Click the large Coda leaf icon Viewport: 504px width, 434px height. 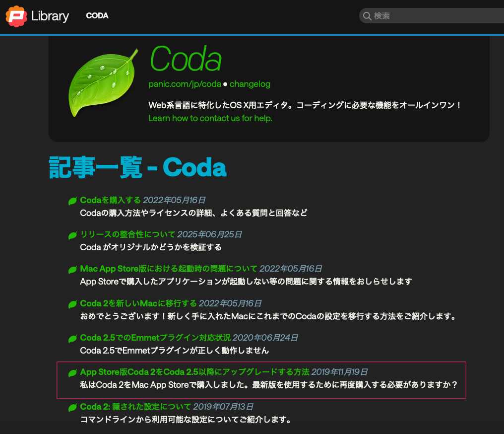pos(103,82)
